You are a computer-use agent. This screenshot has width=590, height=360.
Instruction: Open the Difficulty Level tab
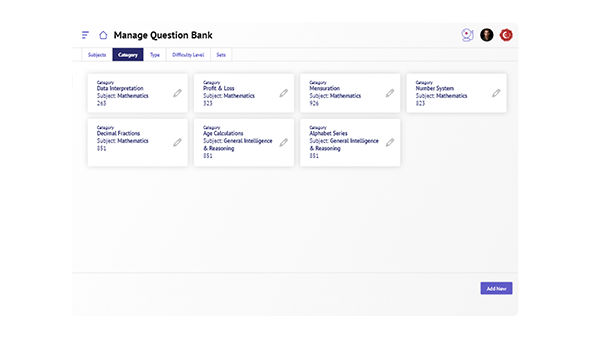pos(188,55)
